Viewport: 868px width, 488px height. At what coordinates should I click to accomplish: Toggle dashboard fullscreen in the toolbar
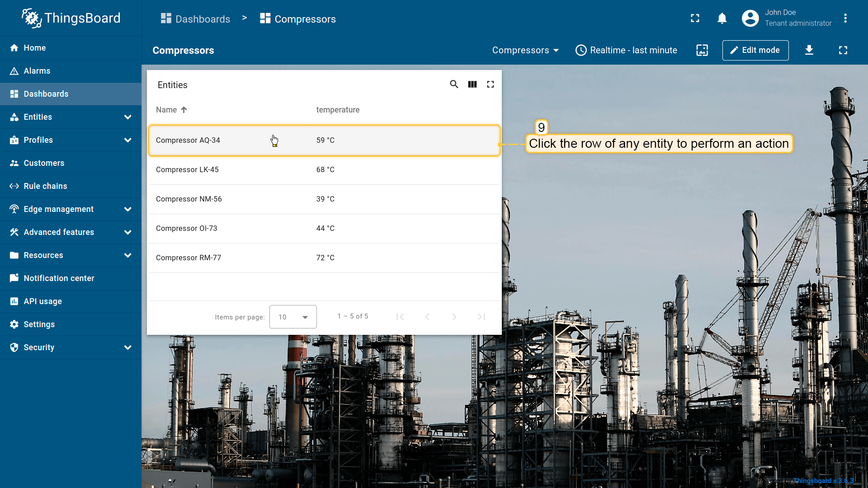[843, 50]
